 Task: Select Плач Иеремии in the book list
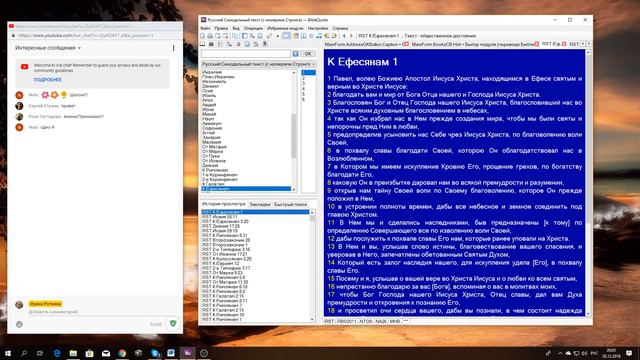[x=218, y=77]
